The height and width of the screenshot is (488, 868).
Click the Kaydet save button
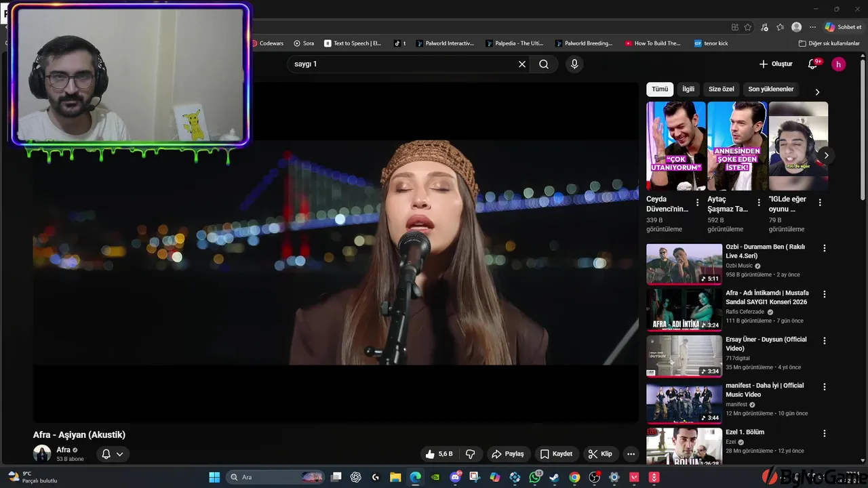point(556,454)
